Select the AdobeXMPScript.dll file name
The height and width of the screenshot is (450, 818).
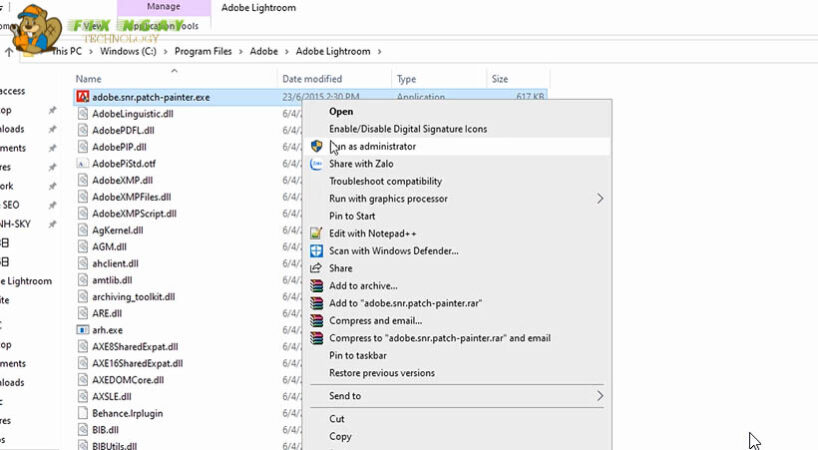pyautogui.click(x=134, y=214)
